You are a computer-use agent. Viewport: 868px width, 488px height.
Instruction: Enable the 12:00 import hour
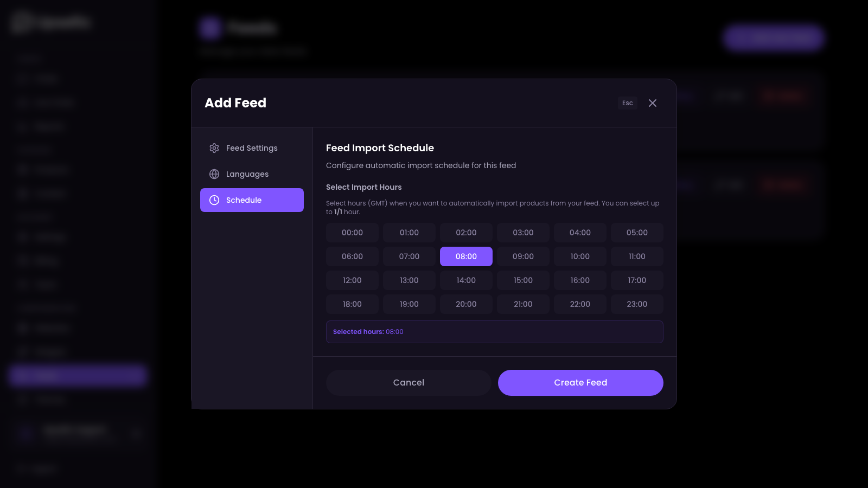tap(352, 280)
